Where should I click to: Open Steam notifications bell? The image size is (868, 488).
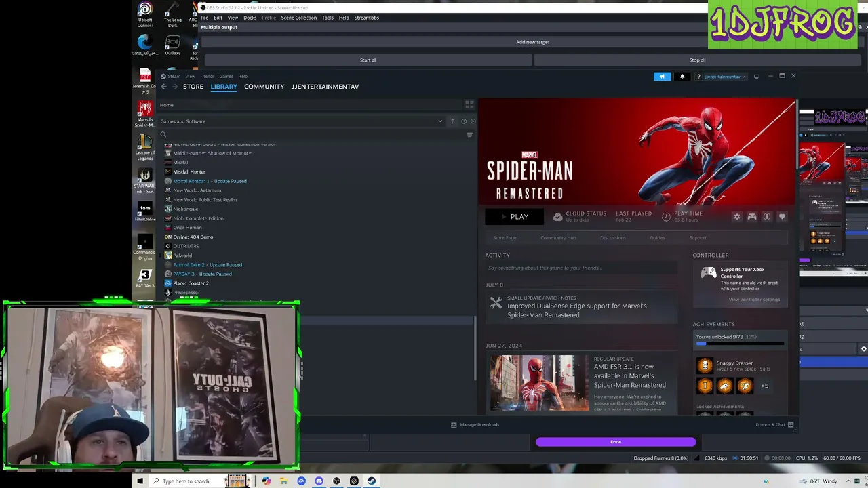pos(682,77)
